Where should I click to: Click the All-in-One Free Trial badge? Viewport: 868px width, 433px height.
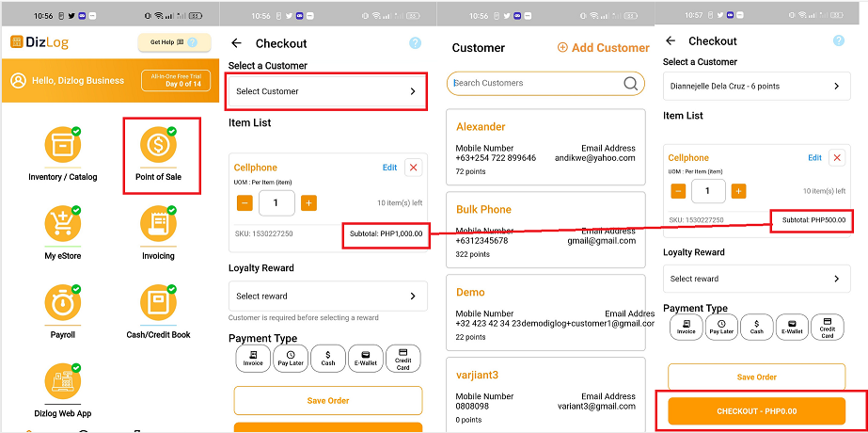coord(176,80)
